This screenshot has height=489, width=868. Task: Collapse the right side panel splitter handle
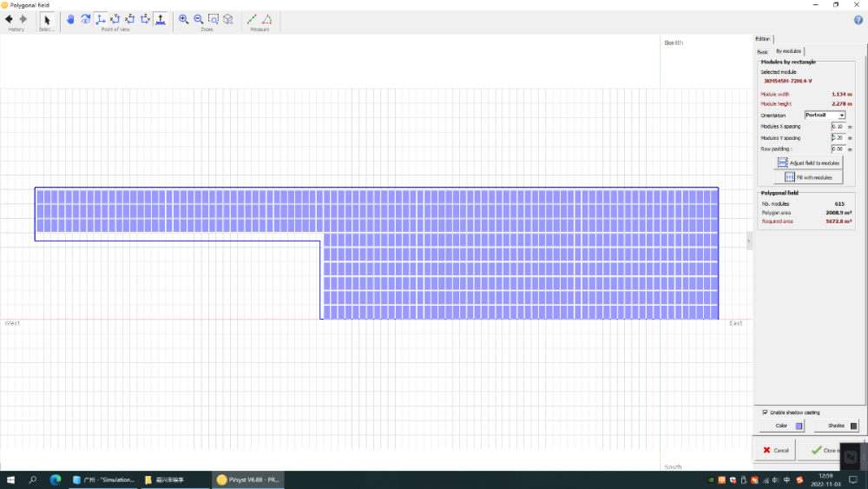(749, 241)
